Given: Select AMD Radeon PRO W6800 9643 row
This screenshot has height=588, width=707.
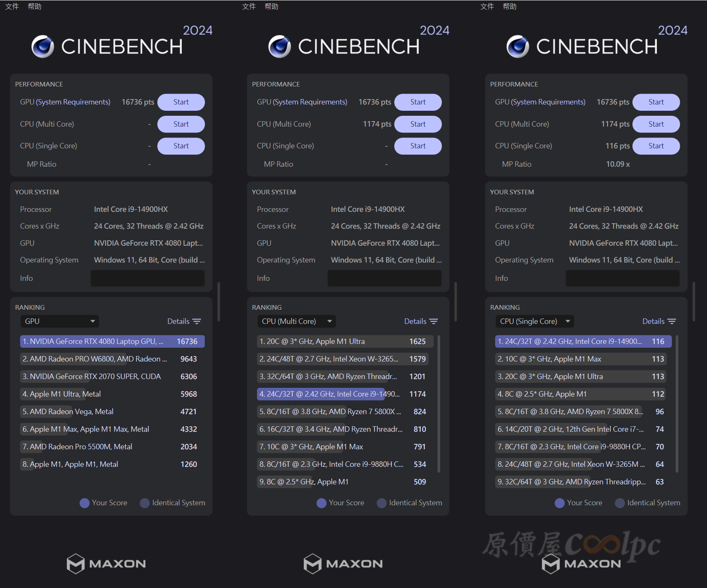Looking at the screenshot, I should pos(112,359).
